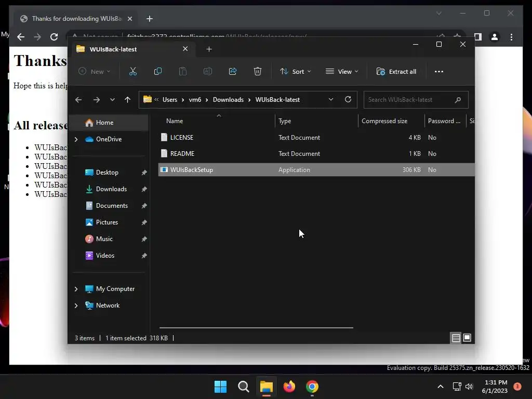Open Documents in the navigation pane
The width and height of the screenshot is (532, 399).
point(109,206)
